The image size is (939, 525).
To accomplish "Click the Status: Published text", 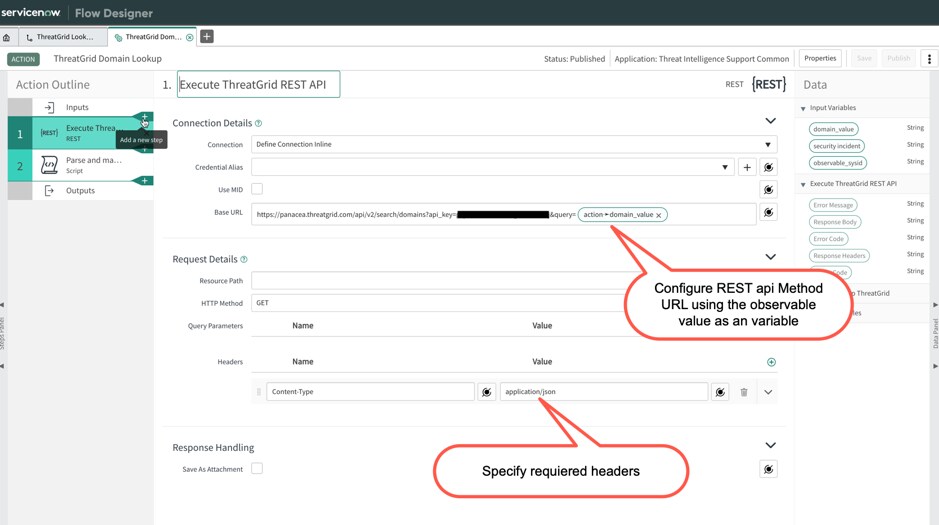I will click(574, 59).
